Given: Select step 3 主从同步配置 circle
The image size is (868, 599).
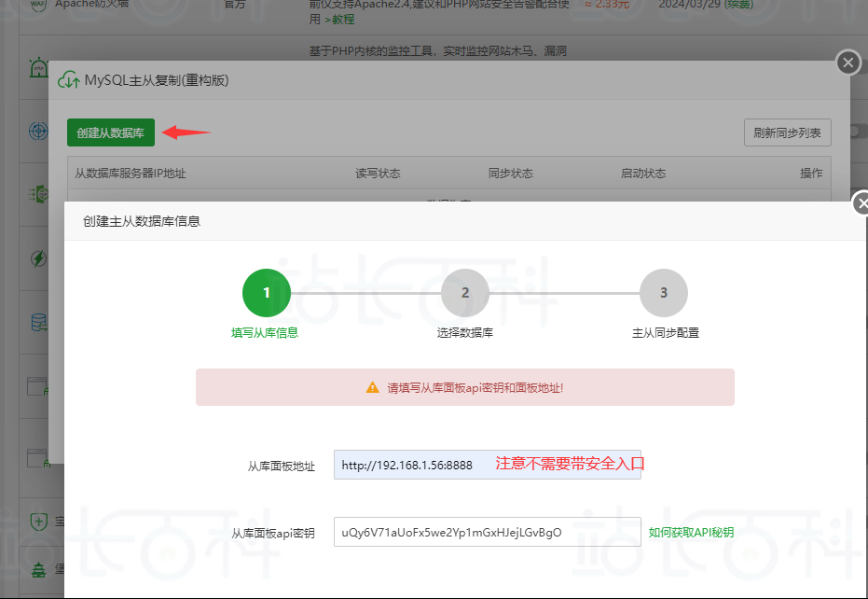Looking at the screenshot, I should point(664,293).
